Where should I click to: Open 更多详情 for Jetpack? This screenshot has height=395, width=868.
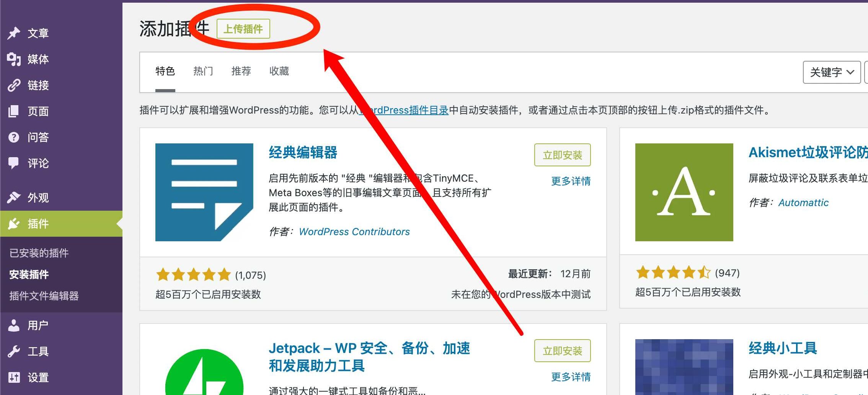click(x=571, y=377)
